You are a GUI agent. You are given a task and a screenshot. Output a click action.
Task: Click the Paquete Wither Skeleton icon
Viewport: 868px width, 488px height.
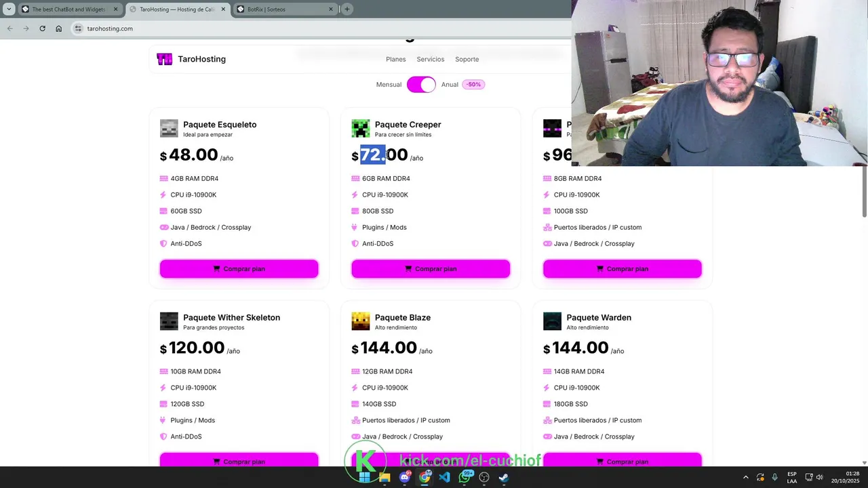(x=169, y=321)
